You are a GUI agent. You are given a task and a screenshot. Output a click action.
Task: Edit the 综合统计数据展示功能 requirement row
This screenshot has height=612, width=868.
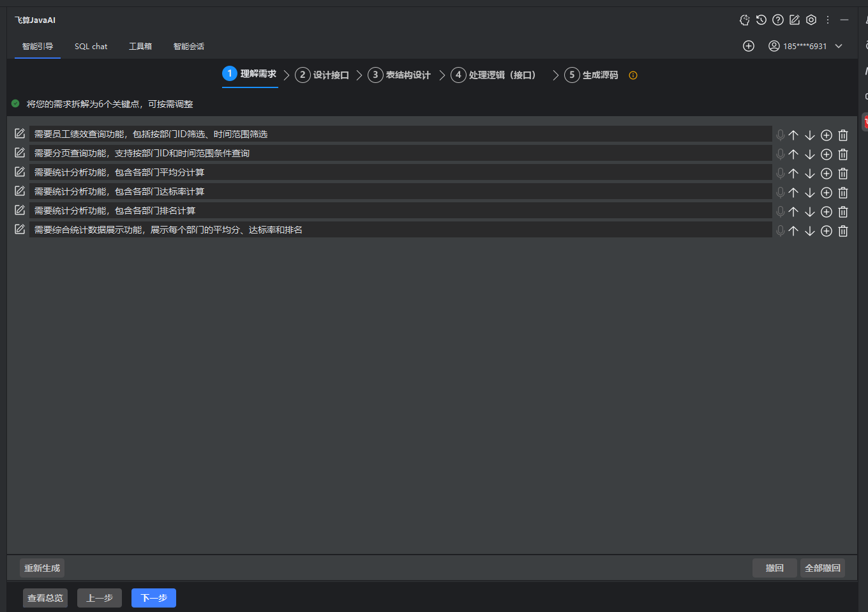tap(20, 229)
